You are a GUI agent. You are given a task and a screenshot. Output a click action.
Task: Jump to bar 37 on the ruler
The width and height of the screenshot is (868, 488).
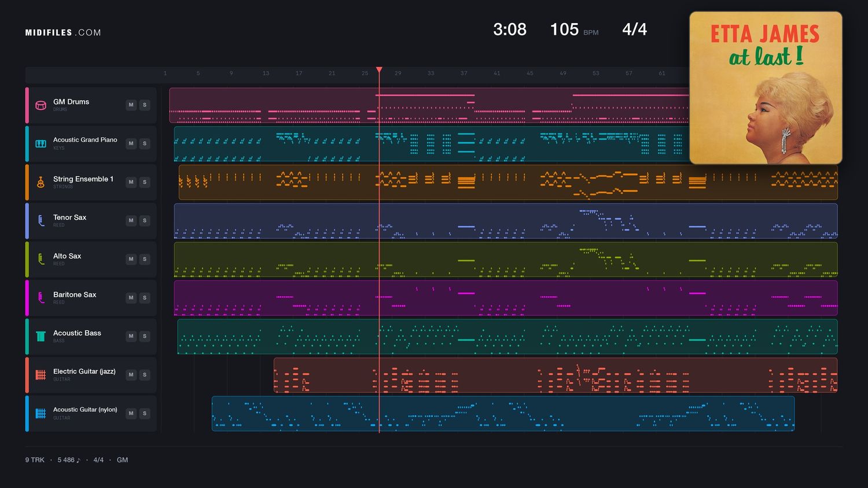pos(464,73)
